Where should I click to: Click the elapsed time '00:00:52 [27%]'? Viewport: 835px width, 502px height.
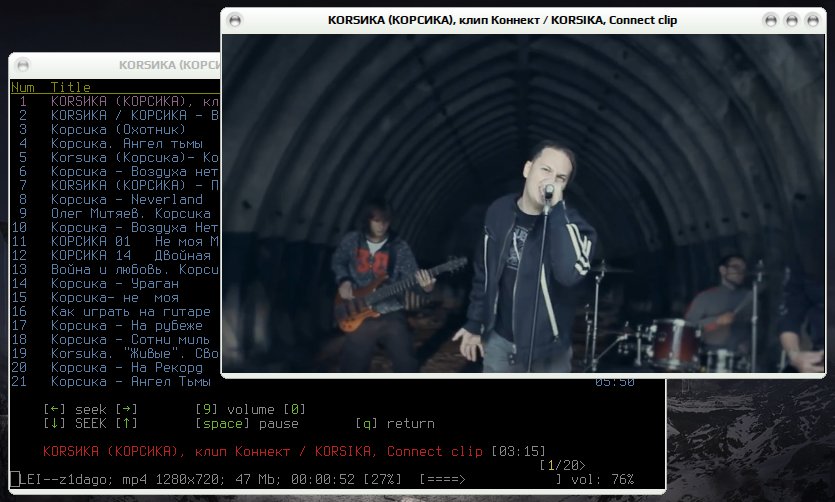coord(346,480)
